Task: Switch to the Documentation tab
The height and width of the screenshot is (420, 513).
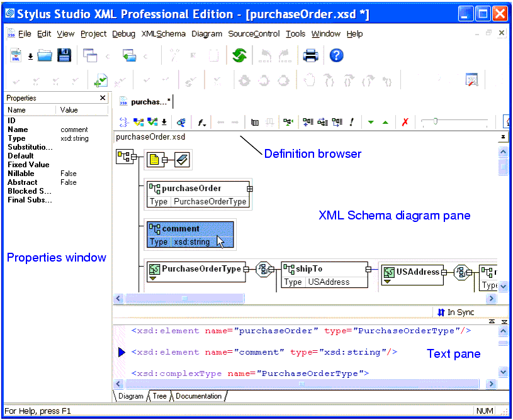Action: tap(198, 396)
